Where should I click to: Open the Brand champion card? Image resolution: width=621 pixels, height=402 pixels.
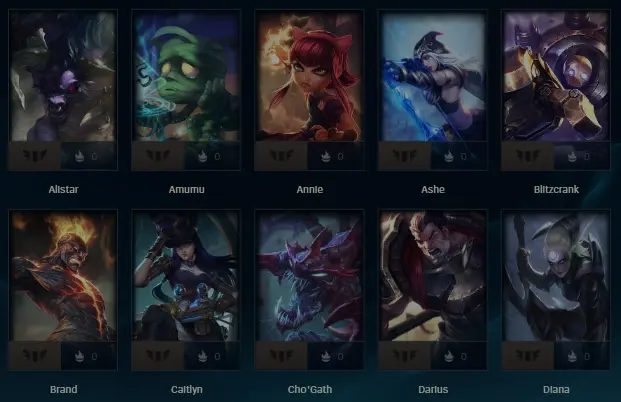pos(63,276)
